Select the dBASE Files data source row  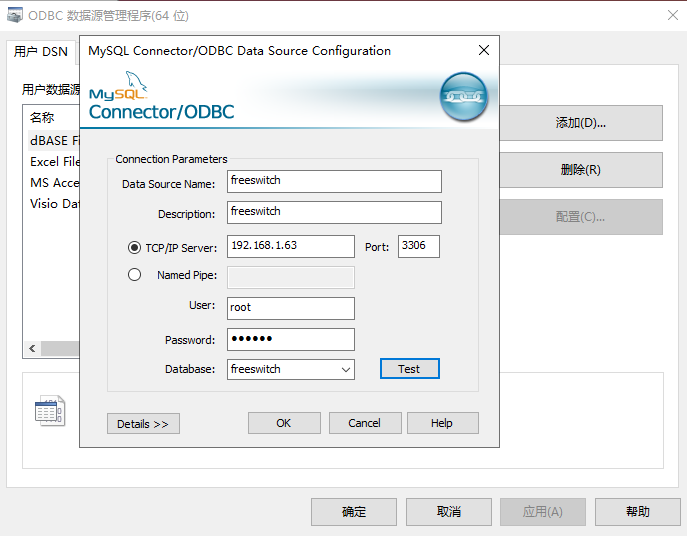(53, 141)
